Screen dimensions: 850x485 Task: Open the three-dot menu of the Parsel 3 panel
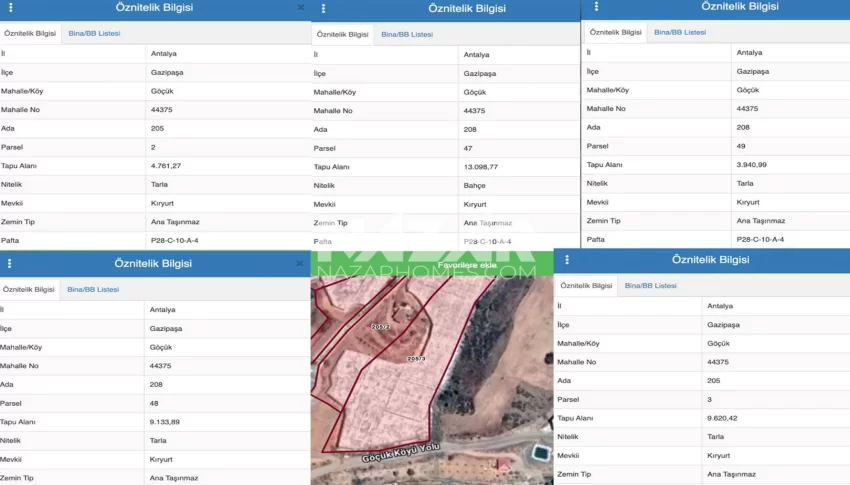(567, 260)
